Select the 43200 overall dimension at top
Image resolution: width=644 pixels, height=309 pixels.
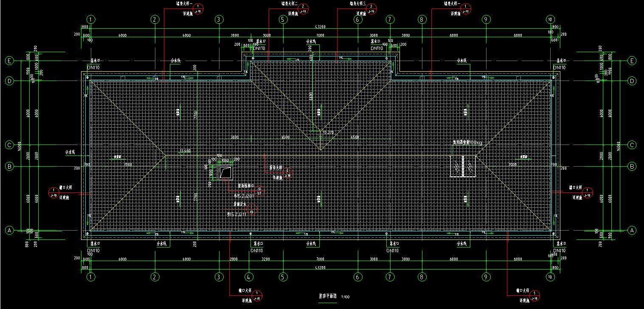point(320,27)
